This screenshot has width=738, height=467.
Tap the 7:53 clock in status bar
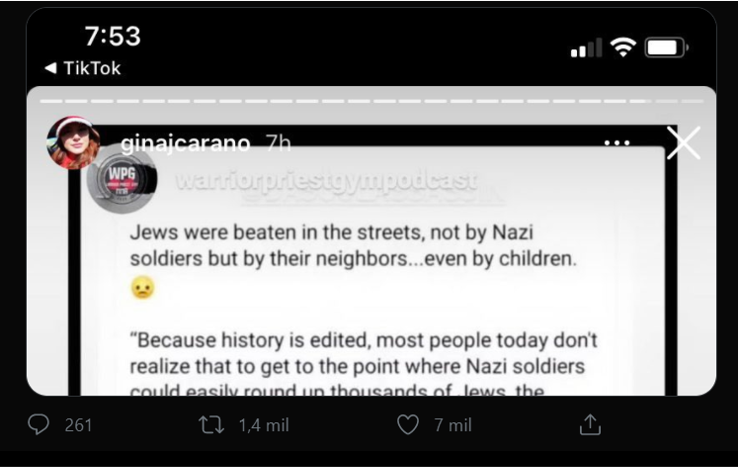point(112,36)
